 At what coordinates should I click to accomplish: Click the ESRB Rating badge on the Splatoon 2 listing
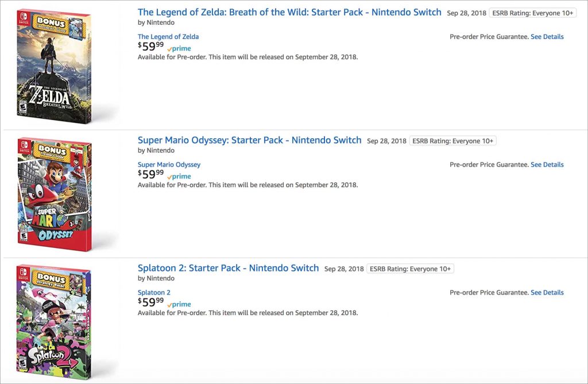click(410, 269)
